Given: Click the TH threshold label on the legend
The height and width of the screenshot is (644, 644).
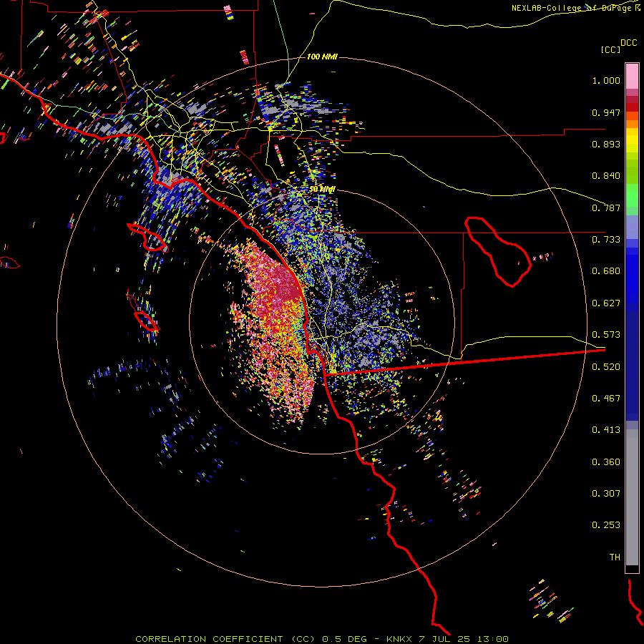Looking at the screenshot, I should pyautogui.click(x=615, y=557).
